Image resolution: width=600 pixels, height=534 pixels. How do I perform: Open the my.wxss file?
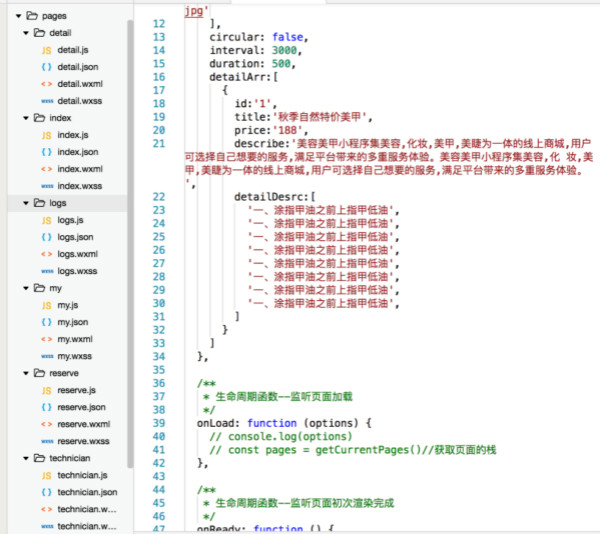point(75,356)
